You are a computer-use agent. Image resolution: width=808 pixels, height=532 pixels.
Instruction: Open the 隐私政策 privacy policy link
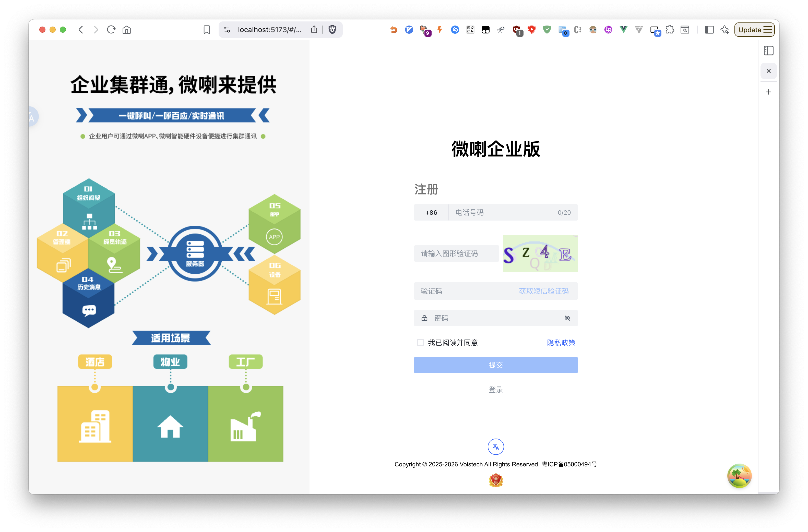561,343
